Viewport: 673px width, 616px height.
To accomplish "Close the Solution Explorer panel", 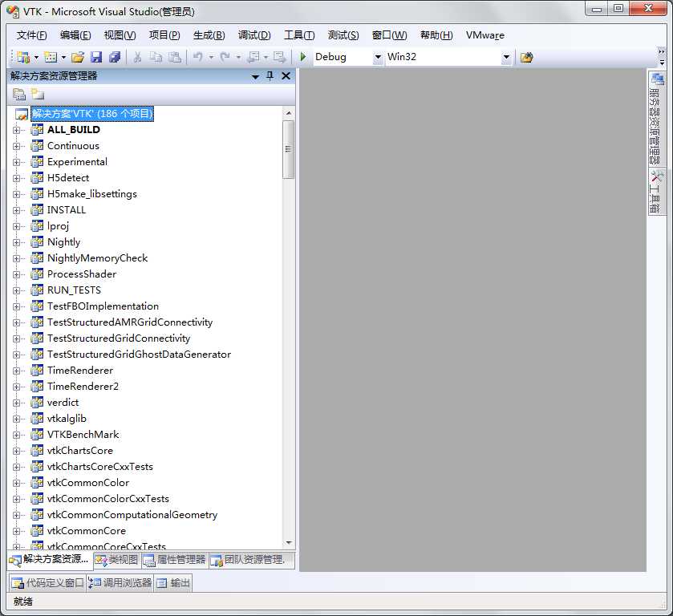I will 286,76.
